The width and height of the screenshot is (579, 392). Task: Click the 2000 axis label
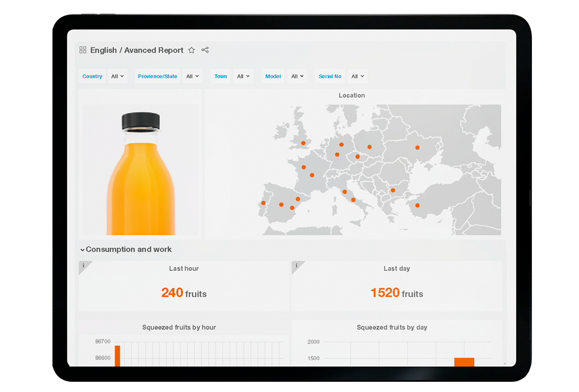tap(313, 342)
